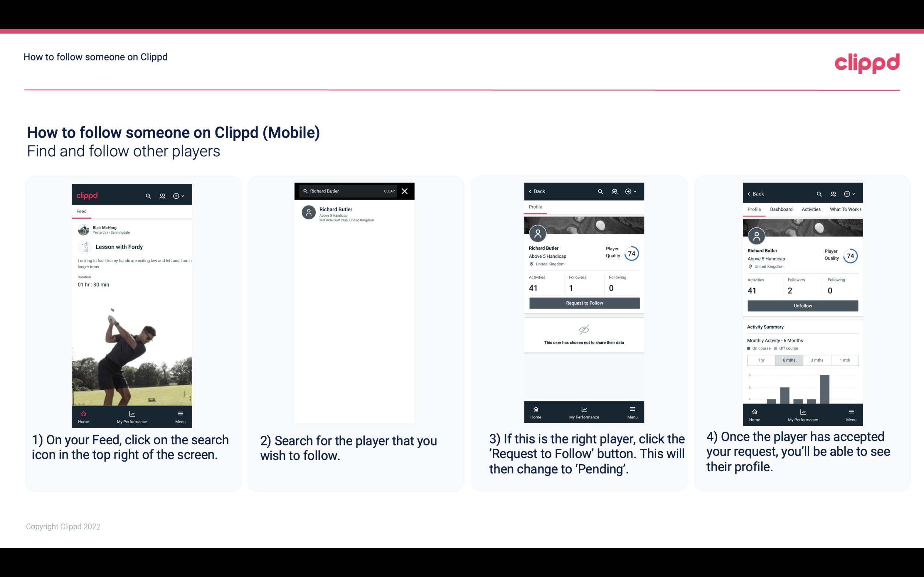The width and height of the screenshot is (924, 577).
Task: Select the Dashboard tab on profile screen
Action: [781, 209]
